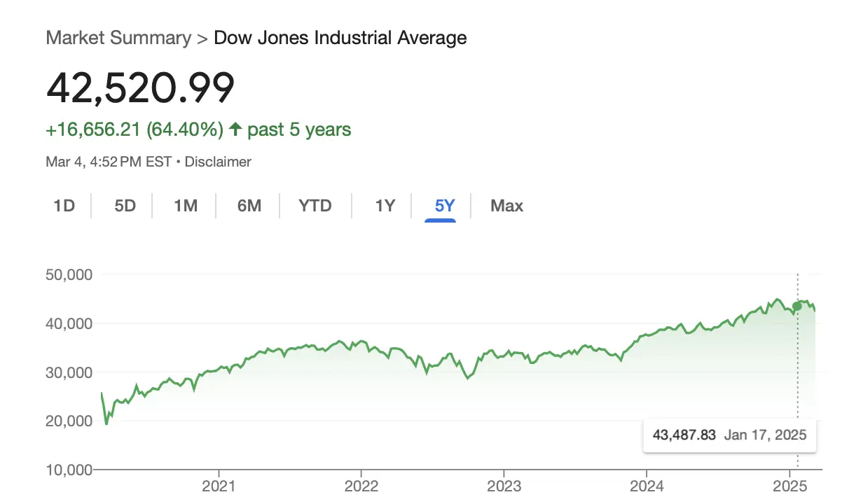Select the 1D time range tab
Screen dimensions: 842x504
(x=64, y=206)
